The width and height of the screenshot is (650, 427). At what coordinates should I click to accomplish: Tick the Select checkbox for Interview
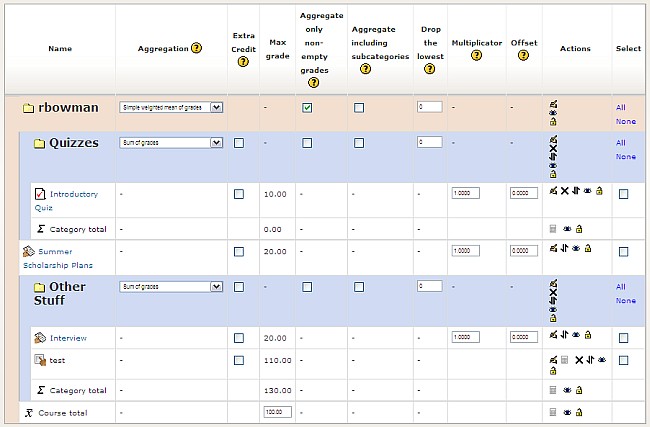(x=623, y=338)
